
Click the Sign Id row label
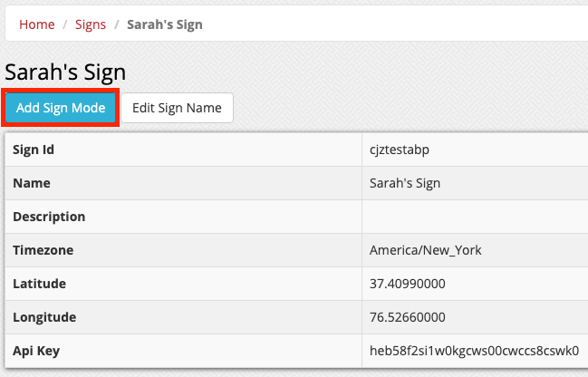pyautogui.click(x=34, y=150)
